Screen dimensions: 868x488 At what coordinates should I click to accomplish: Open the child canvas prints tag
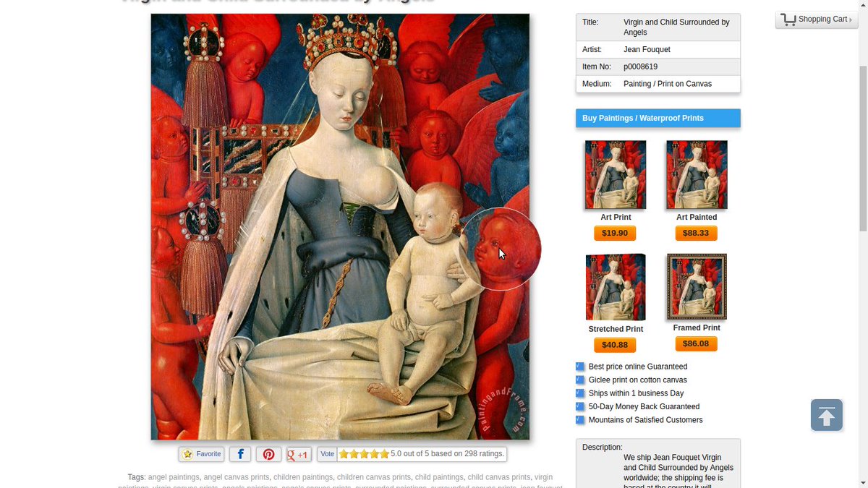(x=499, y=477)
